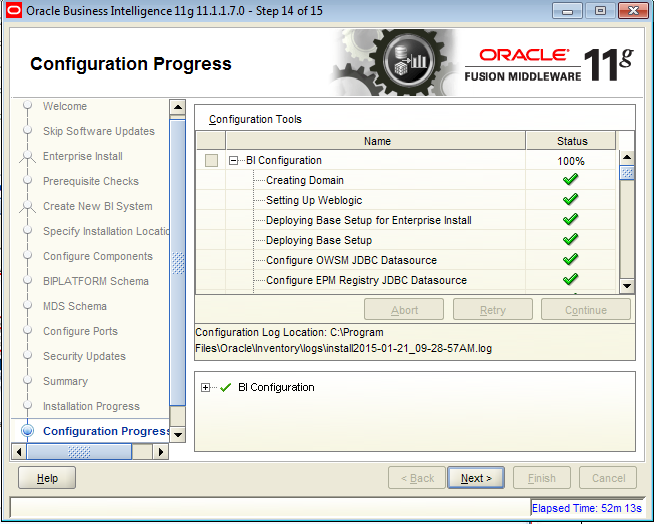
Task: Click the Enterprise Install step node icon
Action: [28, 157]
